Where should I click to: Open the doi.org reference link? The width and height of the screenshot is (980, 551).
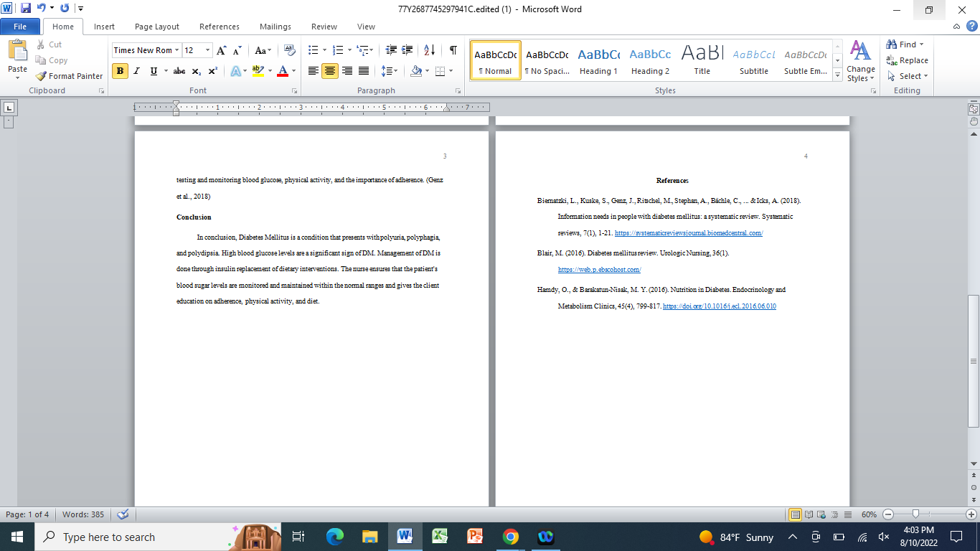tap(720, 306)
